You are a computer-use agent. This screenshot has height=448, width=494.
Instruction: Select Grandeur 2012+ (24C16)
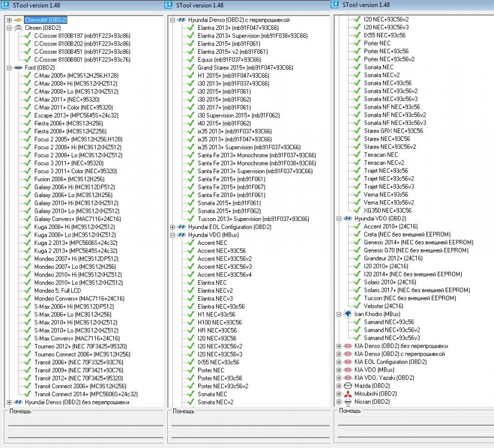point(393,258)
